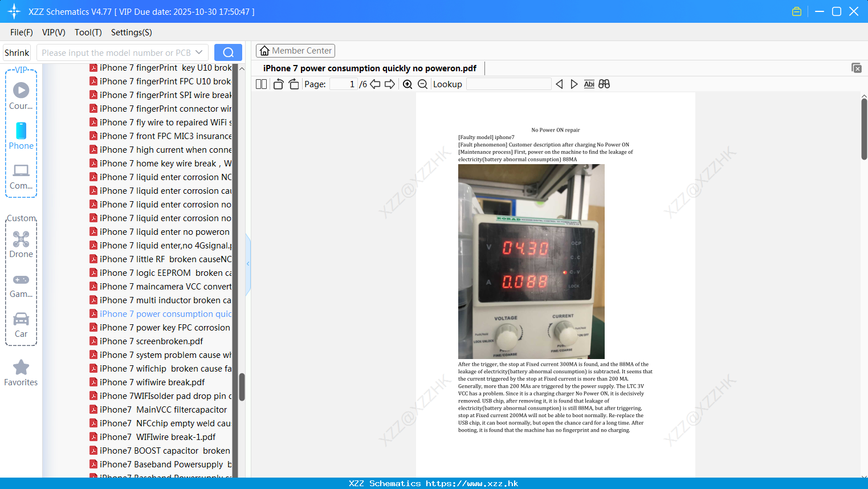Click the website link in status bar
The width and height of the screenshot is (868, 489).
tap(472, 483)
